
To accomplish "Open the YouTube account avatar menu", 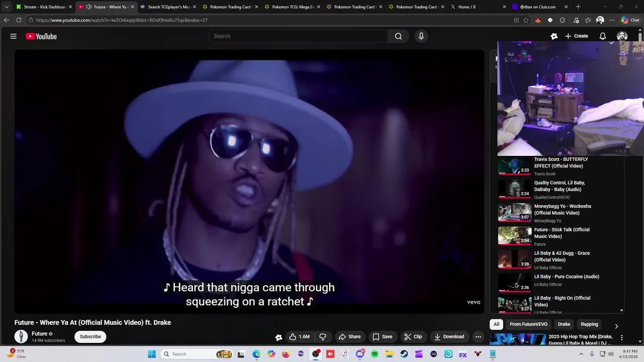I will tap(622, 36).
